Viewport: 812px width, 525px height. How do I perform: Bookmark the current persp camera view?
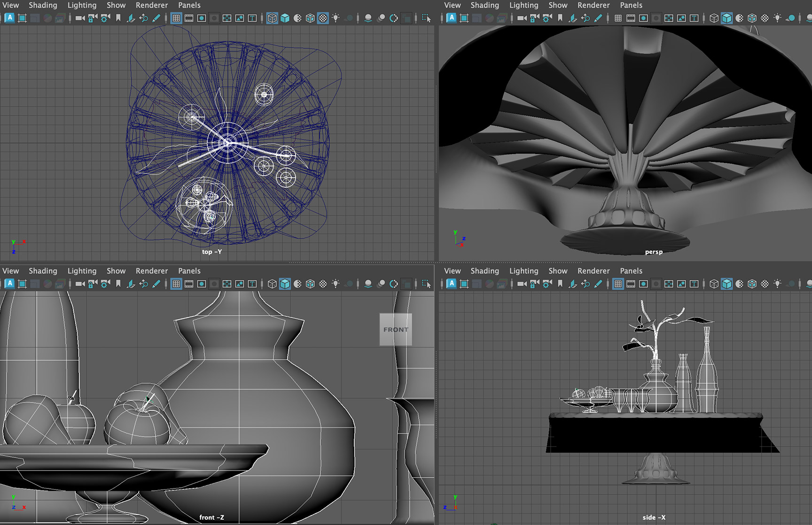(559, 18)
